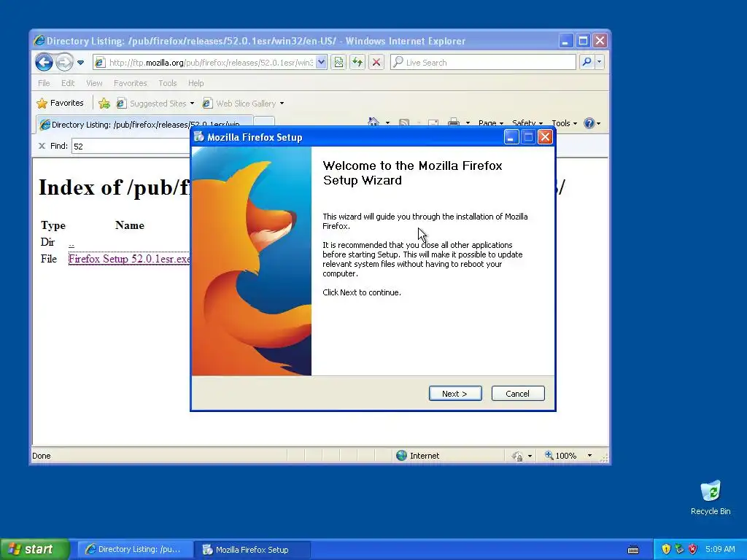747x560 pixels.
Task: Open the Favorites star button
Action: [x=61, y=103]
